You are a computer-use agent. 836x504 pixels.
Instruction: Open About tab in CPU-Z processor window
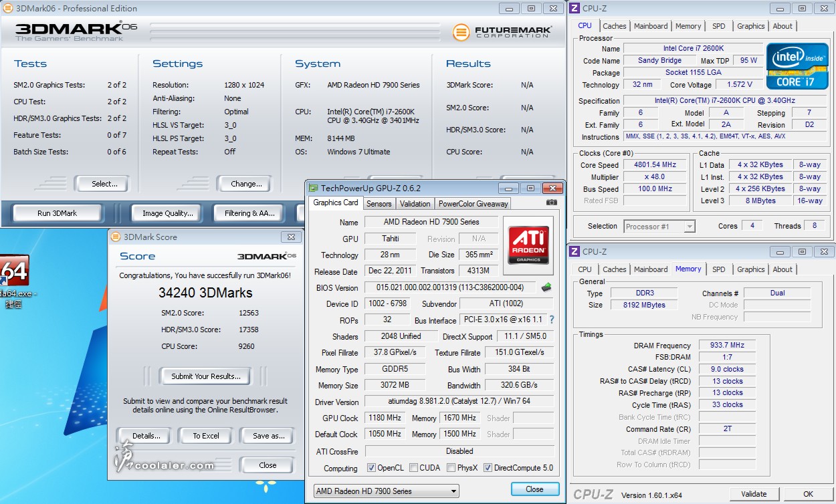(782, 26)
